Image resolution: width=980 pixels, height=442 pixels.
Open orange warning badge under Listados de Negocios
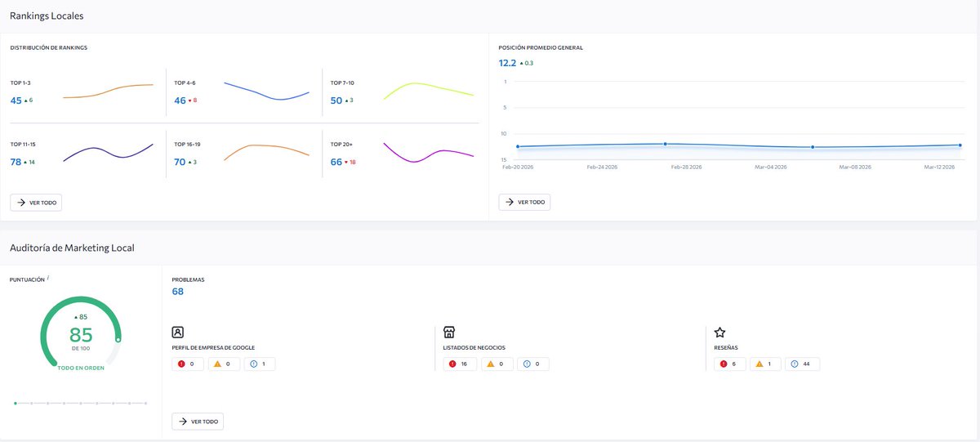coord(497,364)
